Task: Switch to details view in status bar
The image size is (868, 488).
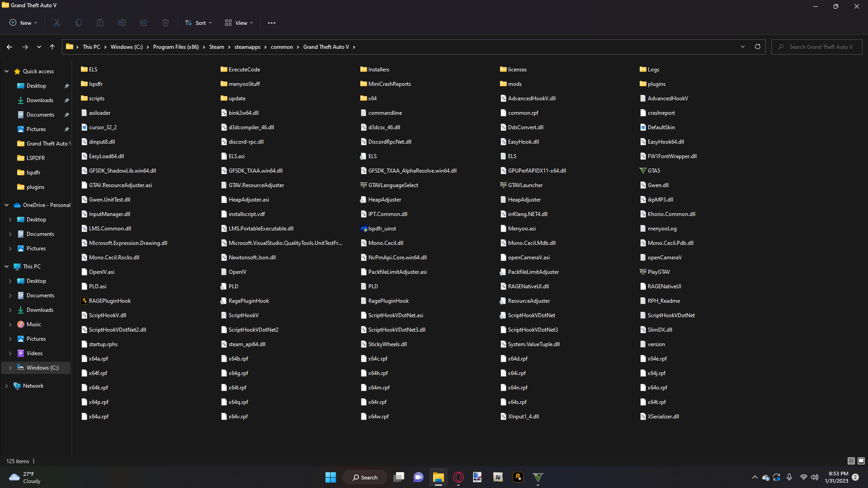Action: point(851,461)
